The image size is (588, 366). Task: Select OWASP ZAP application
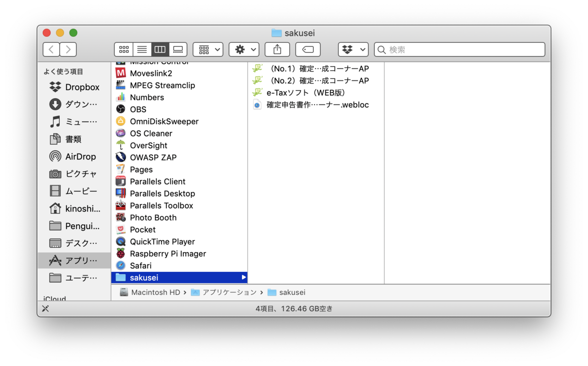179,157
